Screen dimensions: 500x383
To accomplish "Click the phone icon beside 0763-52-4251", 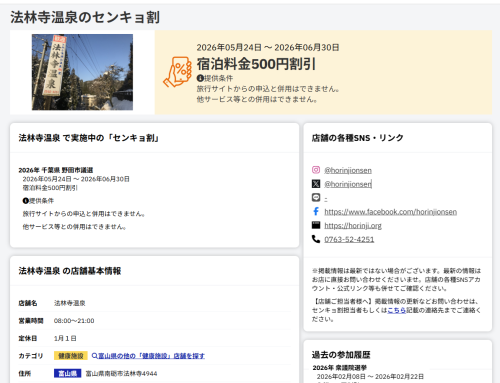I will pos(316,239).
